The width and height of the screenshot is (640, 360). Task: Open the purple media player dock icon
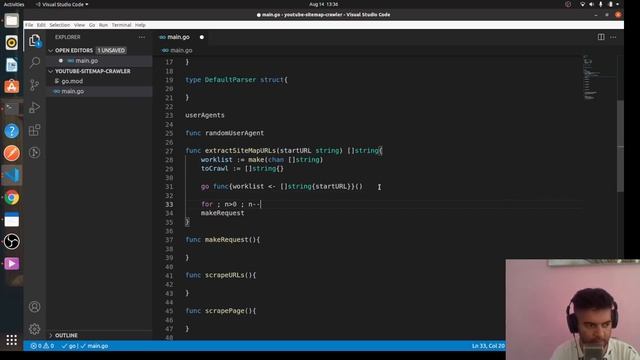click(x=11, y=264)
